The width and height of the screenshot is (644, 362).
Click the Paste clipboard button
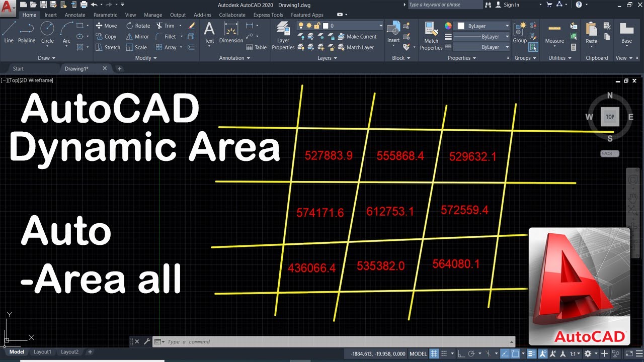pos(592,33)
